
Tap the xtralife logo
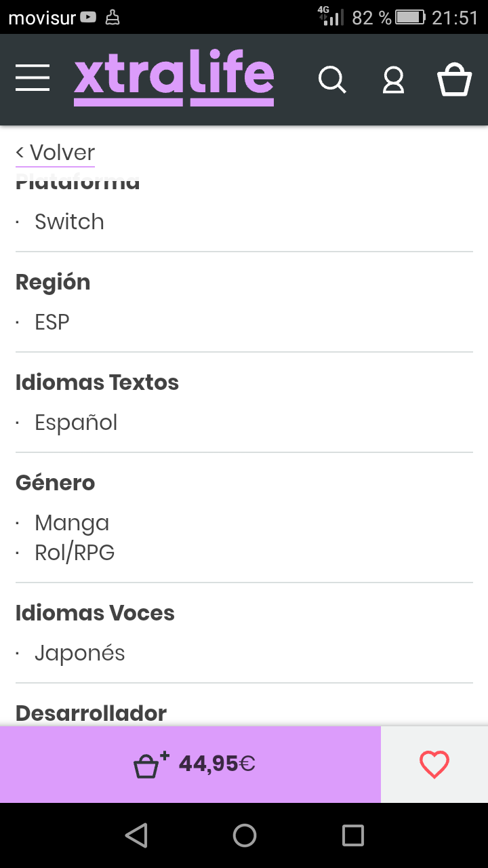pyautogui.click(x=174, y=80)
